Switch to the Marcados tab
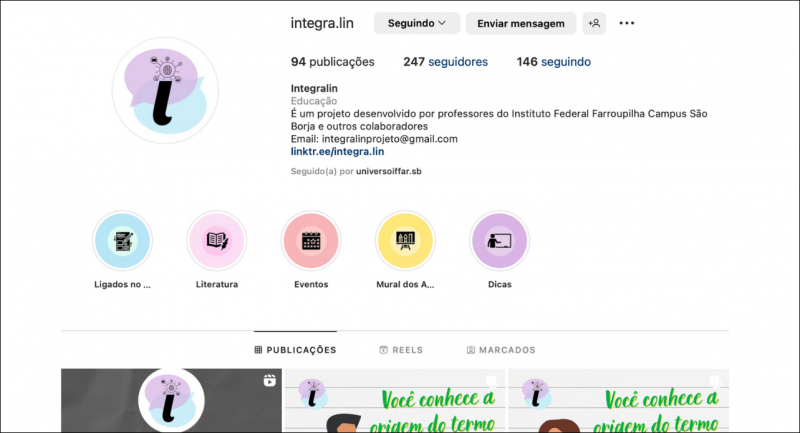 click(x=501, y=350)
